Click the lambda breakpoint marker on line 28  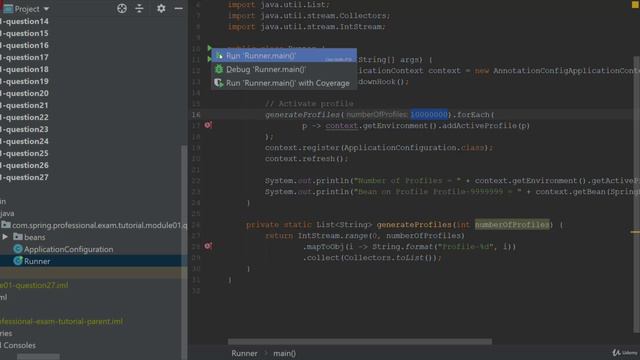tap(208, 246)
